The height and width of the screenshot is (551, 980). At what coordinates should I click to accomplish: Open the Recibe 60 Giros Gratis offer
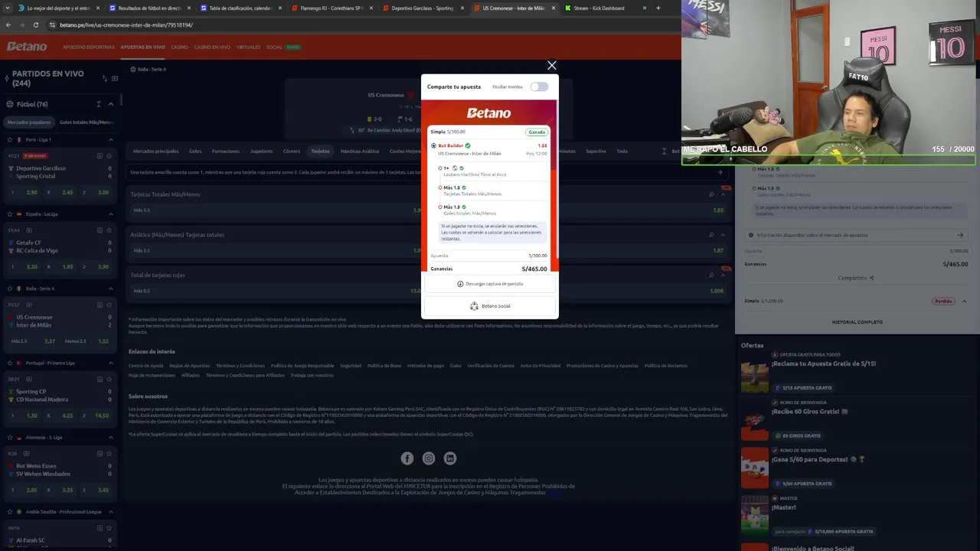point(810,412)
